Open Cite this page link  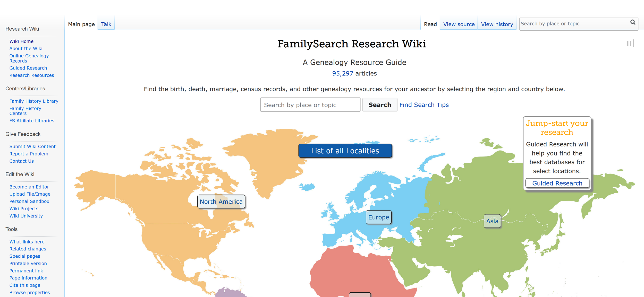(25, 285)
